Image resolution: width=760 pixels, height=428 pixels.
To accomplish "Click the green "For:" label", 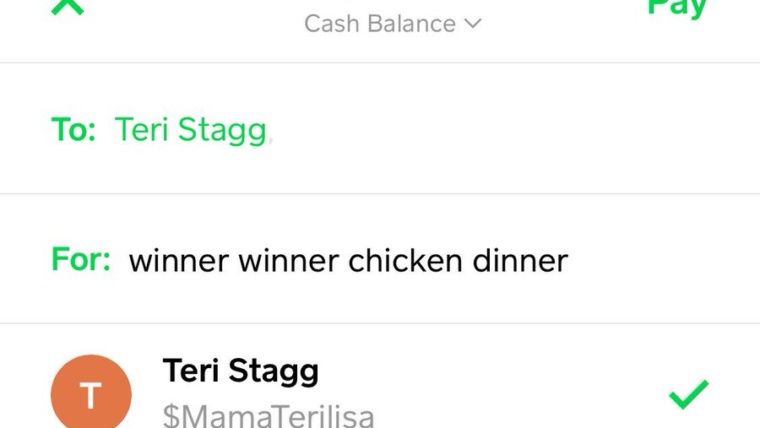I will (x=80, y=261).
